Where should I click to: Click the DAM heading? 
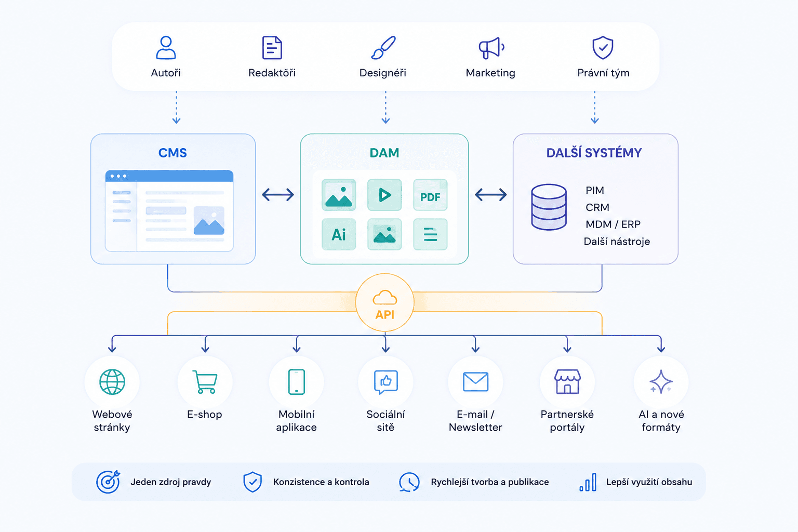(384, 153)
